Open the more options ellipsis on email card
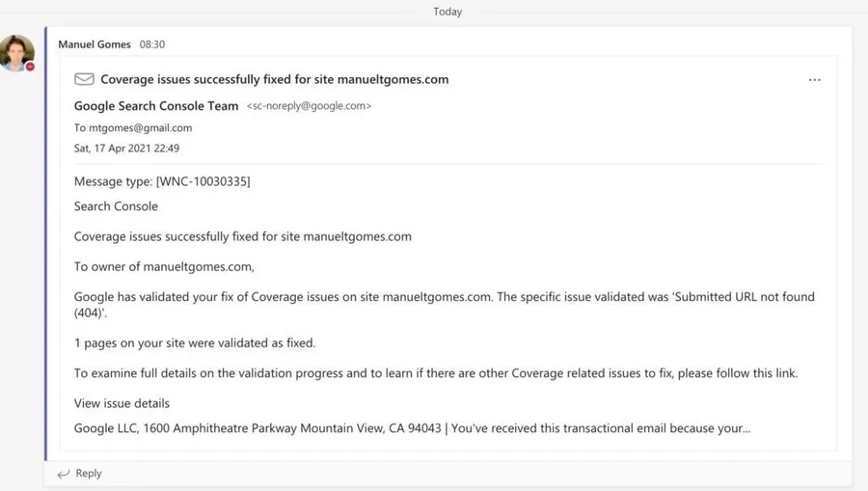868x491 pixels. pyautogui.click(x=814, y=80)
